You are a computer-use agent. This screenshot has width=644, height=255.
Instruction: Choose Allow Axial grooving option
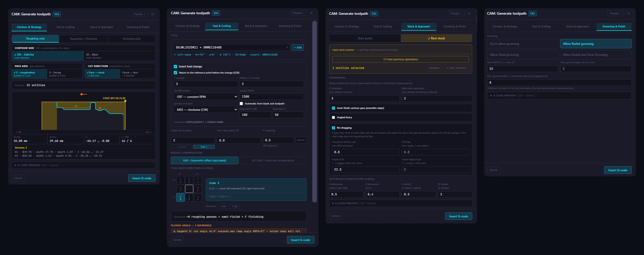(x=523, y=55)
